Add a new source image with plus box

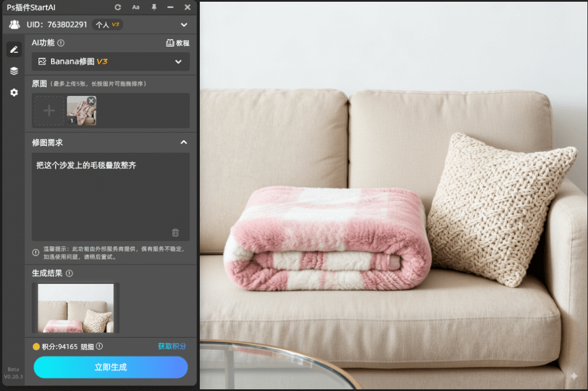click(x=49, y=110)
